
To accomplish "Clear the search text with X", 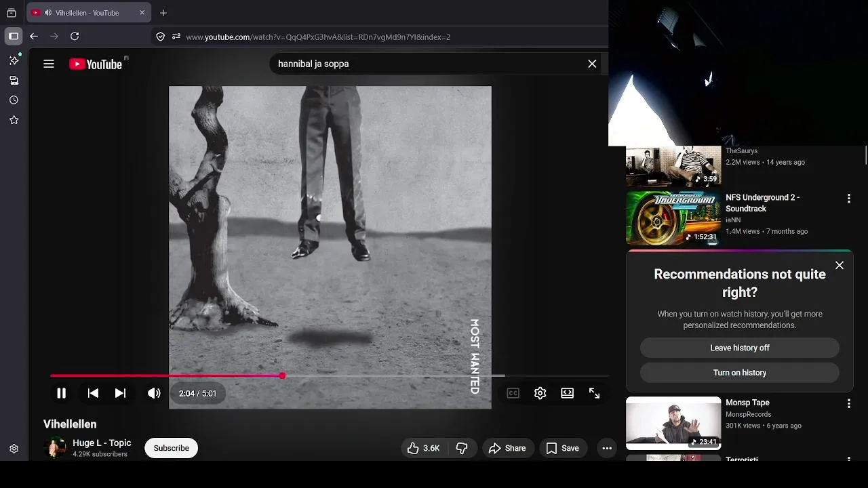I will [592, 64].
